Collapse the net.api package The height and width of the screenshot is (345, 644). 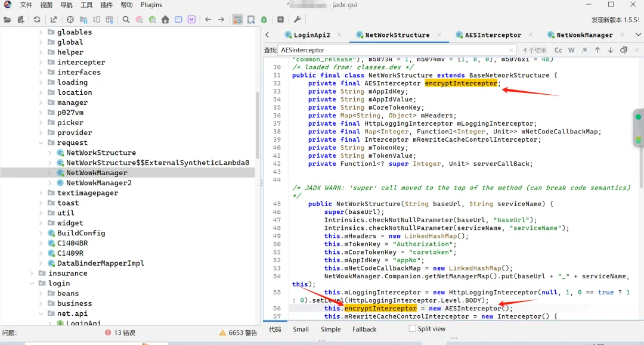(41, 313)
